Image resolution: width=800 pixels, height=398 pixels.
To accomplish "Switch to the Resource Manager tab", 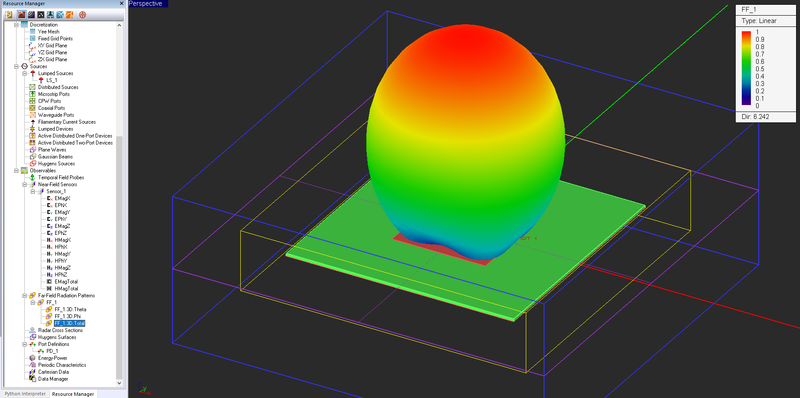I will pos(73,394).
